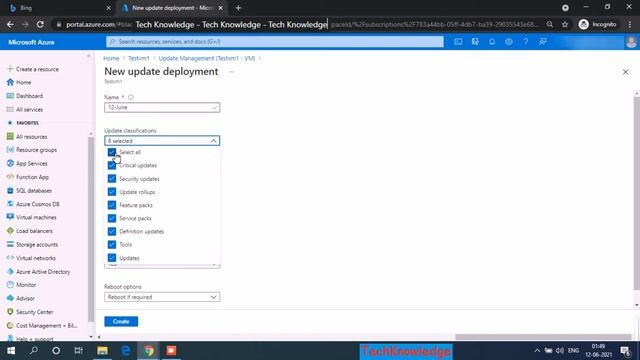Reload the page with refresh icon
This screenshot has height=360, width=640.
(40, 24)
